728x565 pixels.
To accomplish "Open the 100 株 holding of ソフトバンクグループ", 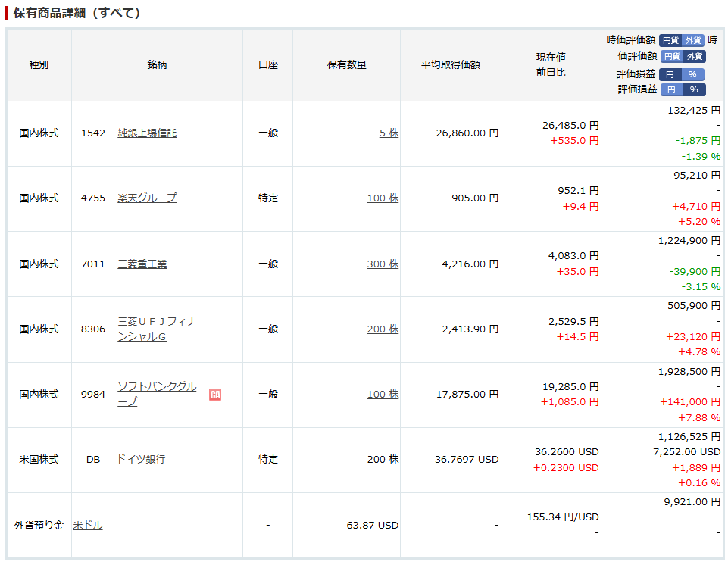I will pos(383,395).
